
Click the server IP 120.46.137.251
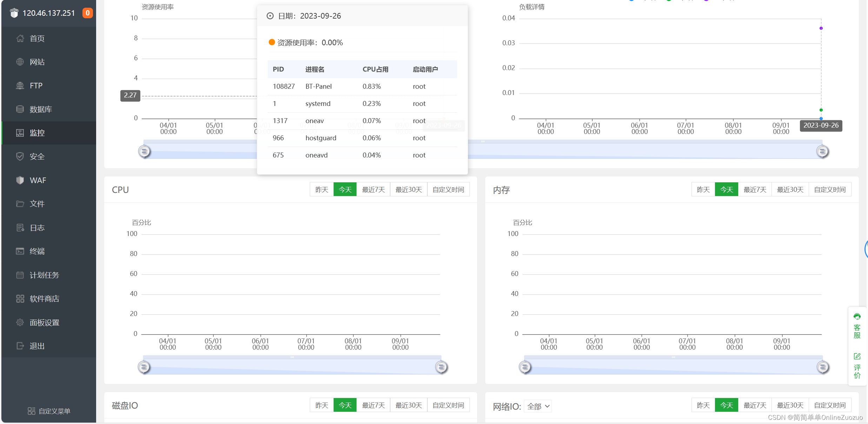point(49,13)
